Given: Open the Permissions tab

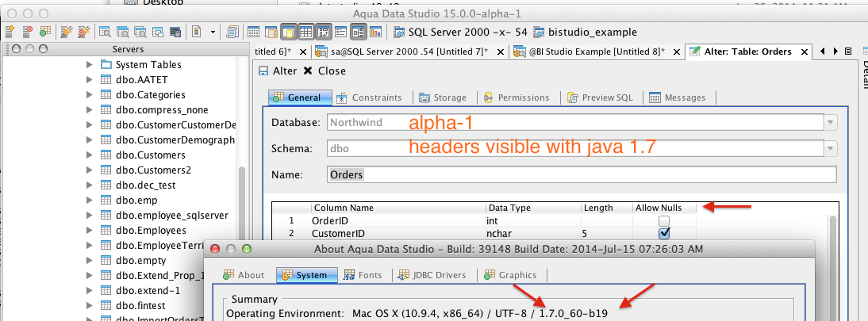Looking at the screenshot, I should pos(517,97).
